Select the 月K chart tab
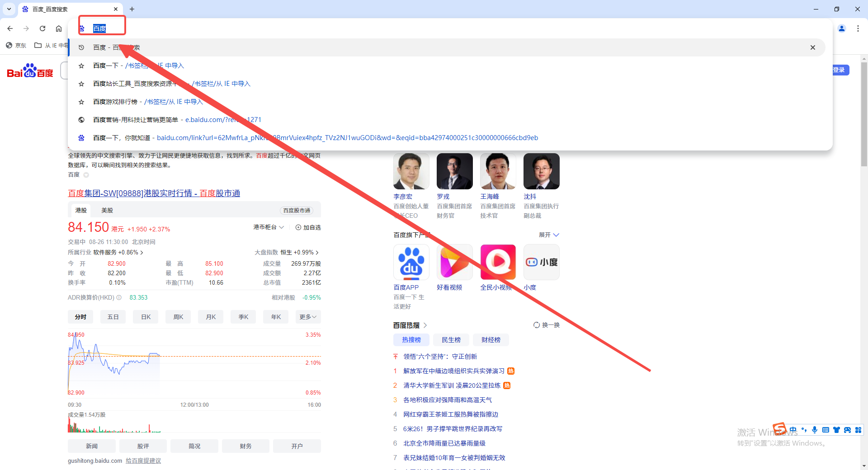Screen dimensions: 868x470 pyautogui.click(x=211, y=317)
